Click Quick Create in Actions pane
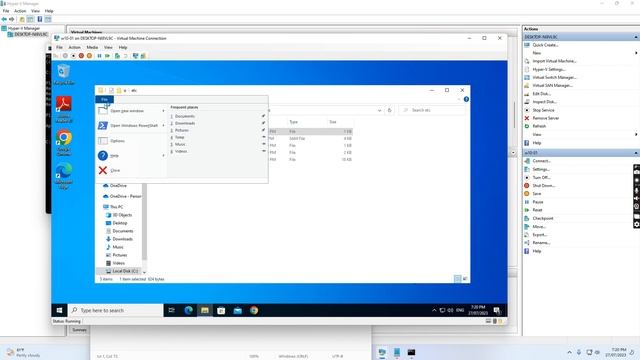Viewport: 640px width, 360px height. [x=544, y=45]
